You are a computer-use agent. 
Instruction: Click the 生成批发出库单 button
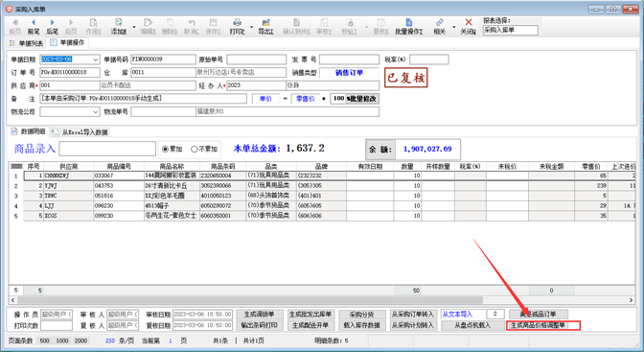[x=310, y=315]
